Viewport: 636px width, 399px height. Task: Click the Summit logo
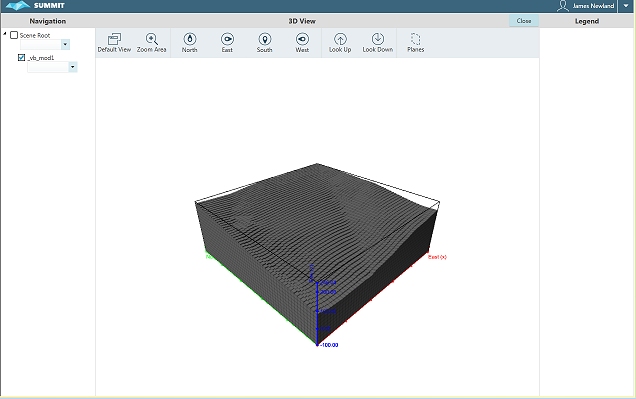pos(35,6)
